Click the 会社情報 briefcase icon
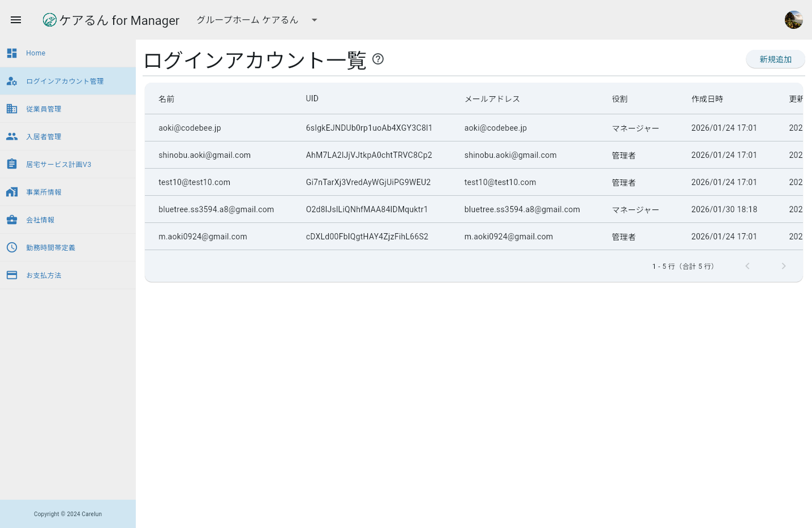The height and width of the screenshot is (528, 812). pyautogui.click(x=12, y=220)
